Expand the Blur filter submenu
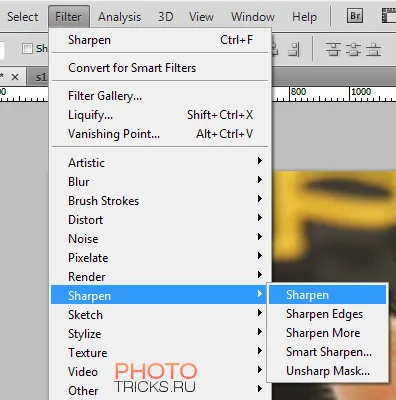This screenshot has height=400, width=396. point(160,182)
